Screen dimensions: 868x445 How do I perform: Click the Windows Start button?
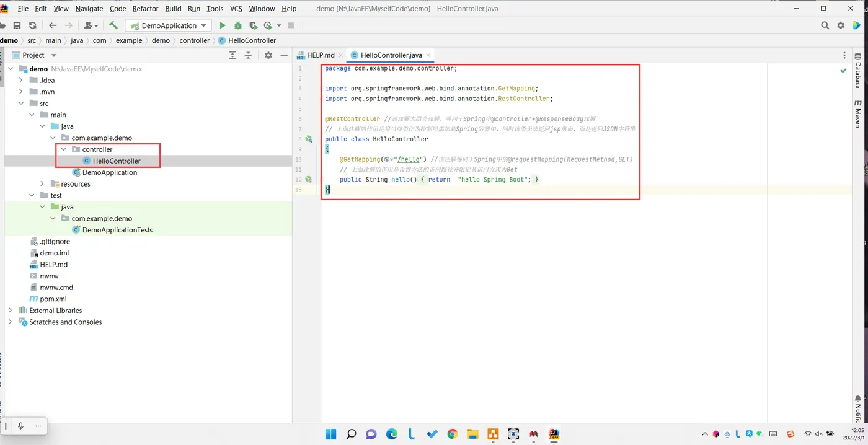point(331,434)
